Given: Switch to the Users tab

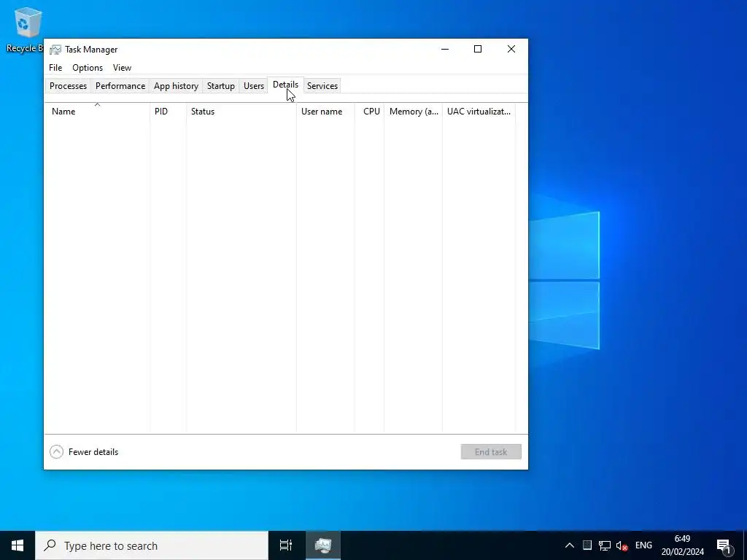Looking at the screenshot, I should pos(253,86).
